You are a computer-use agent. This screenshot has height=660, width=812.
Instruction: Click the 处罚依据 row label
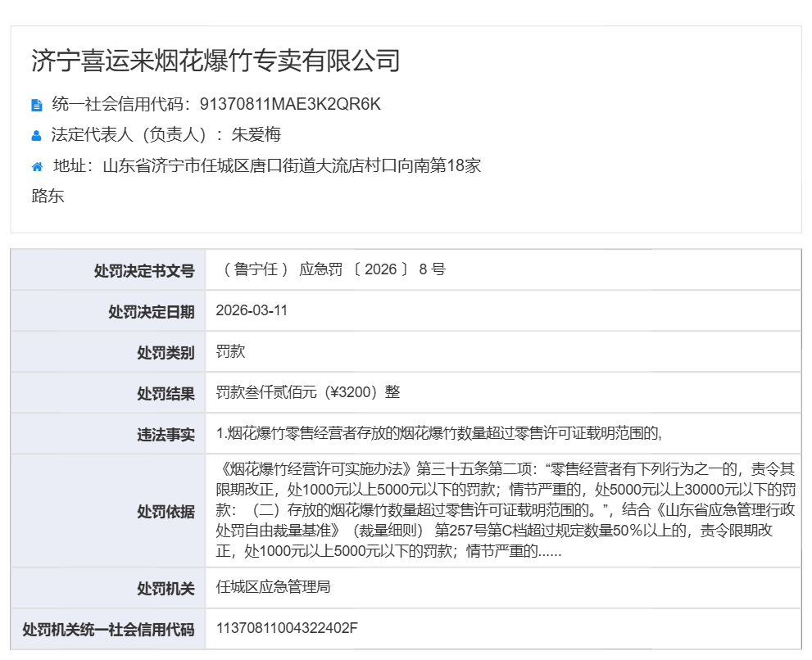click(166, 511)
